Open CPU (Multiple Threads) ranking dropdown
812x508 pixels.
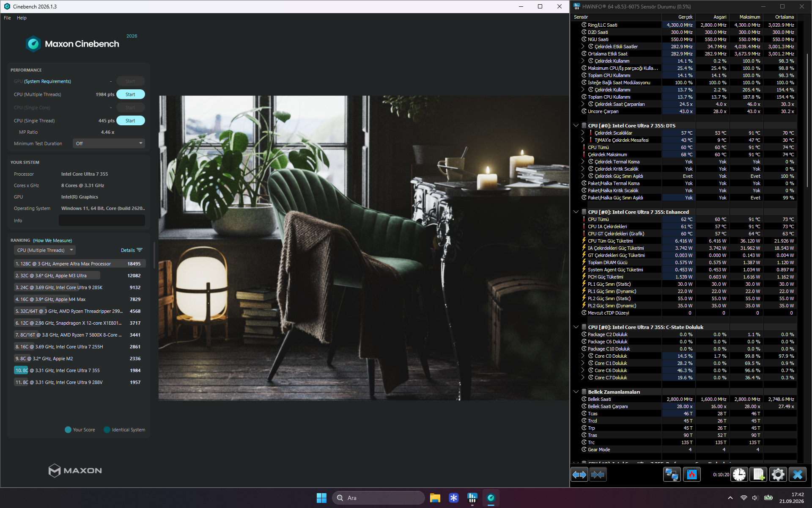click(45, 250)
